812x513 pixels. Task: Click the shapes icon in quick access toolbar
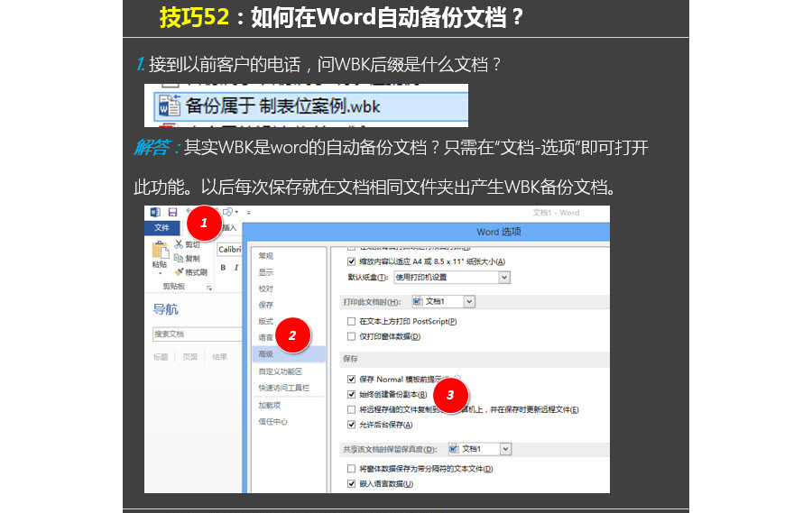tap(227, 212)
